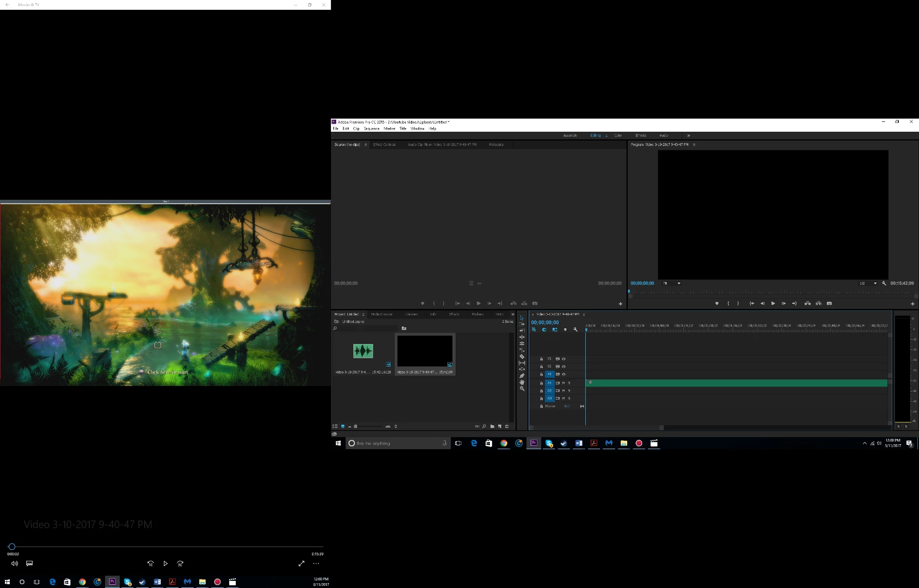The height and width of the screenshot is (588, 919).
Task: Open timeline wrench settings in Premiere
Action: point(575,329)
